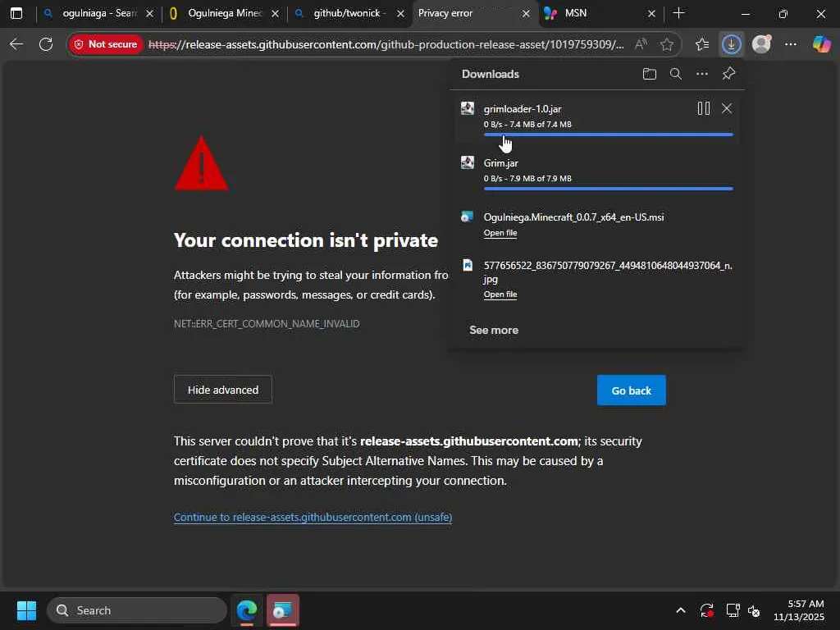Pause the grimloader-1.0.jar download
Viewport: 840px width, 630px height.
click(x=703, y=109)
